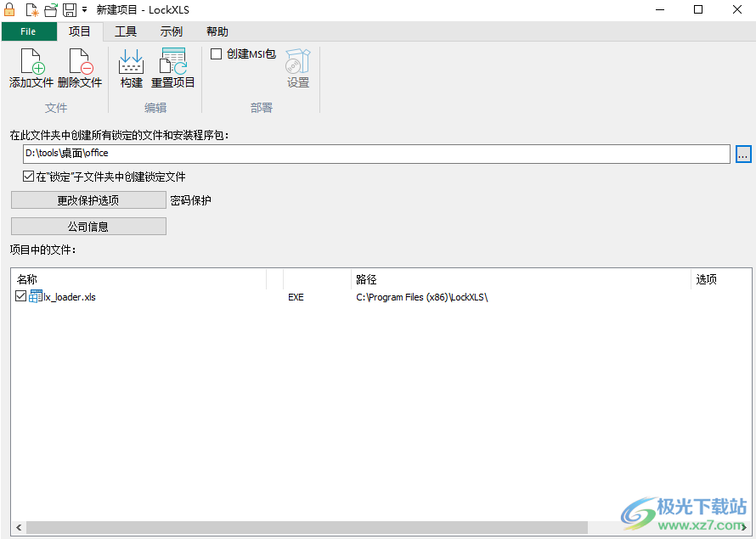Click the Build (构建) icon
The image size is (756, 539).
pos(131,62)
